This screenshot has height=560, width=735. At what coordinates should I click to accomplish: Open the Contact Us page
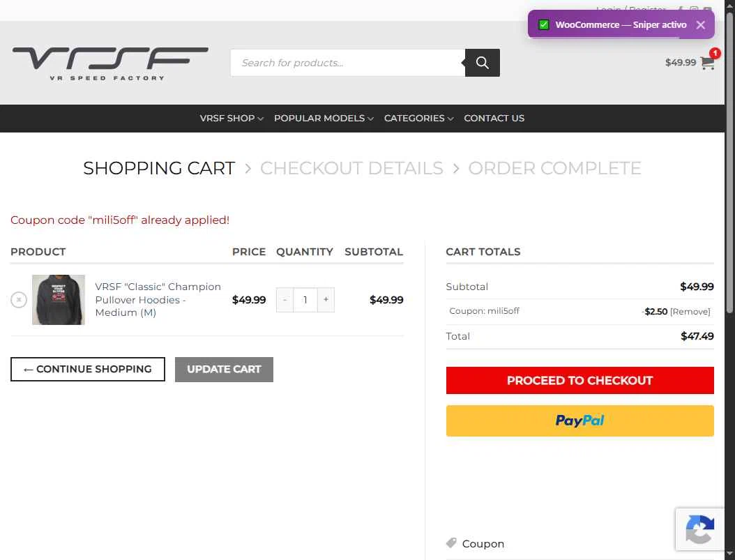click(x=494, y=119)
